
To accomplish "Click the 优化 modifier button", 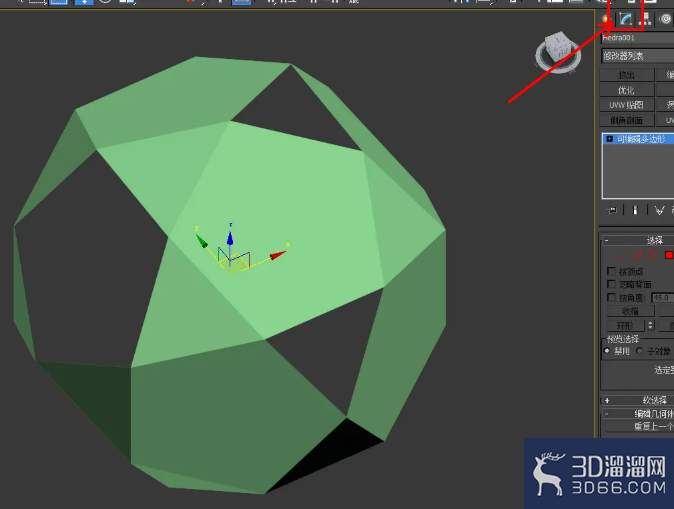I will [627, 90].
